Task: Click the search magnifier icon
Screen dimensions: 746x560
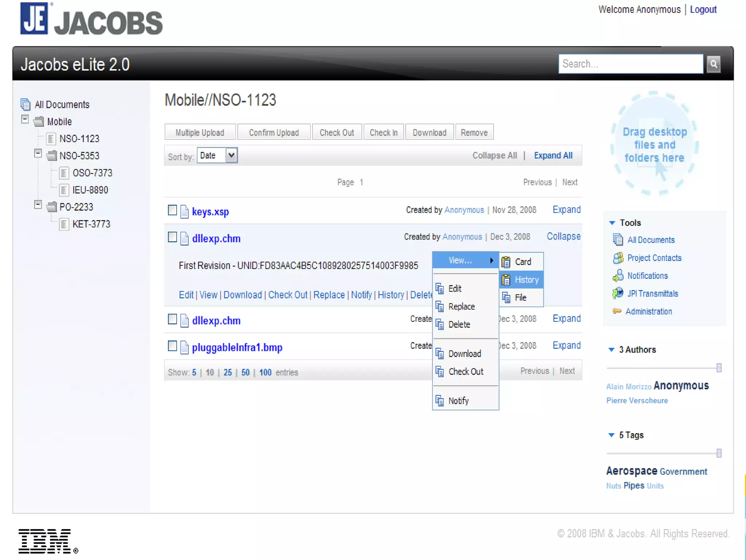Action: click(713, 64)
